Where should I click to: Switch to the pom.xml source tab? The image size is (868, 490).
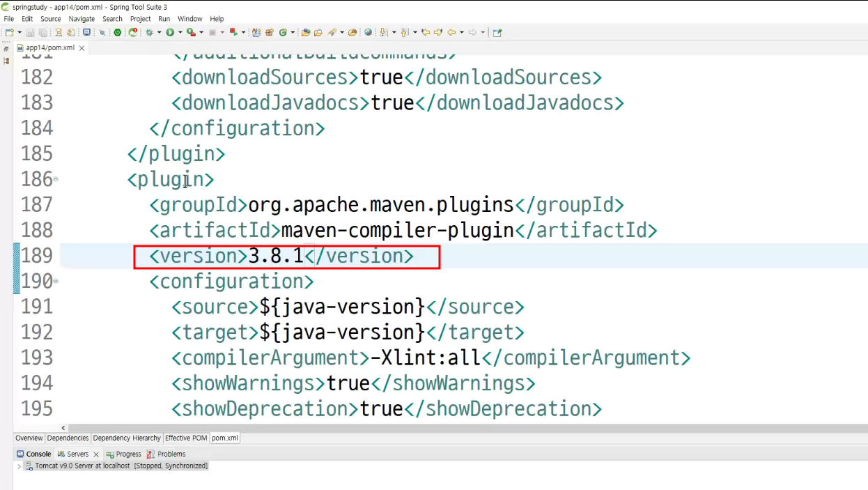click(225, 438)
